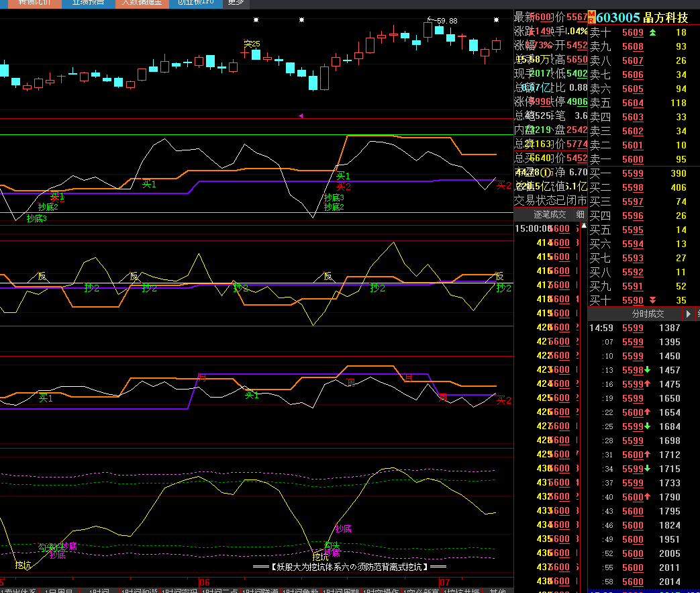Click the red up arrow on the :22 trade row
Screen dimensions: 700x593
click(648, 412)
